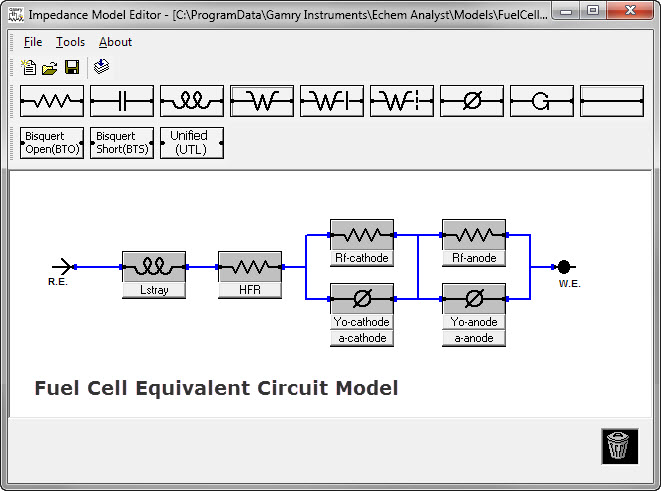Open the About menu
The width and height of the screenshot is (661, 491).
click(115, 42)
